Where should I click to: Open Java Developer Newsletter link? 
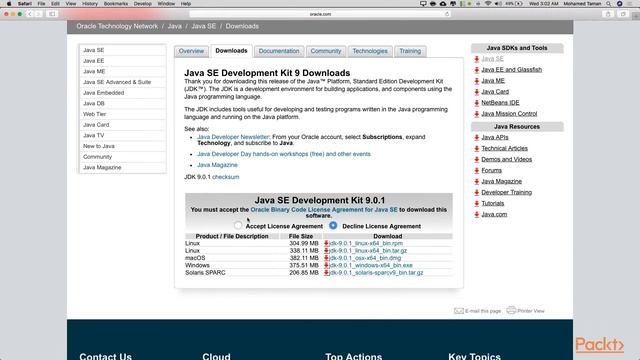tap(233, 137)
